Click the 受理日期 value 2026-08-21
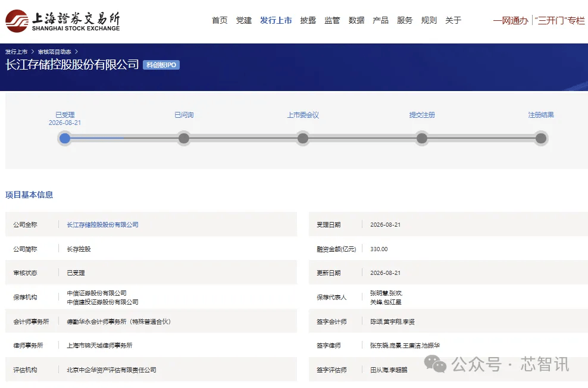 point(386,224)
